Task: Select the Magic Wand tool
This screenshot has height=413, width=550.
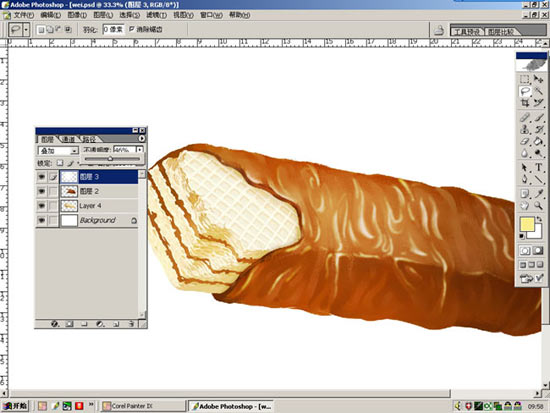Action: 538,91
